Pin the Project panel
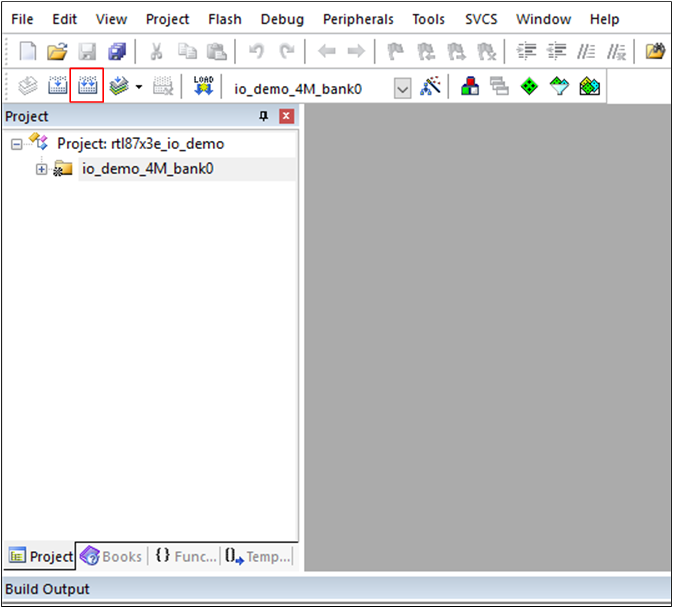The image size is (673, 608). pos(264,116)
